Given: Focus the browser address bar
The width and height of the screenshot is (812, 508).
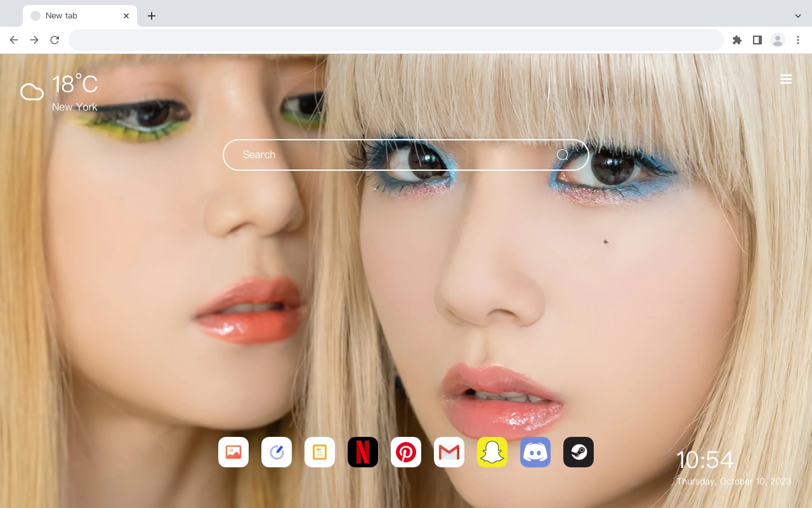Looking at the screenshot, I should 396,40.
